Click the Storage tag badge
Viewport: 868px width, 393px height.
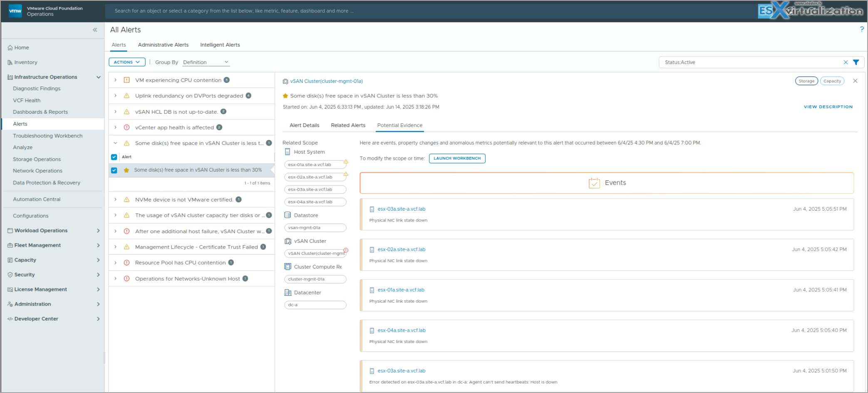click(x=806, y=81)
